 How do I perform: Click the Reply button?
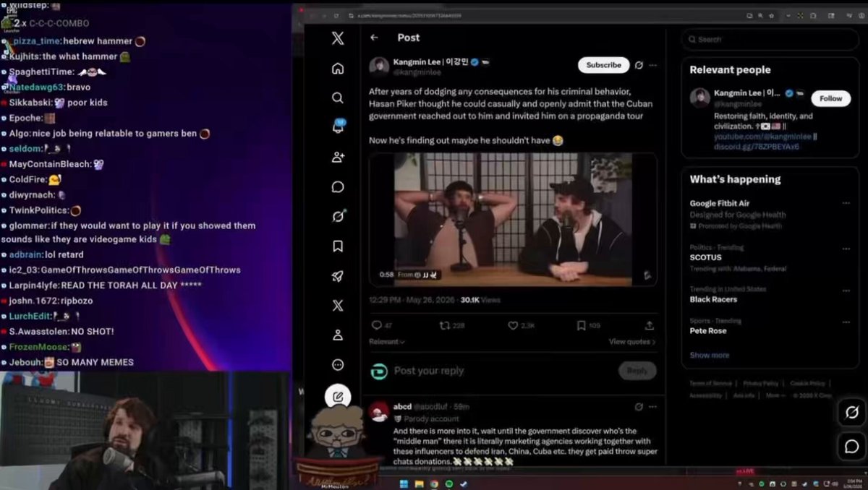coord(637,371)
